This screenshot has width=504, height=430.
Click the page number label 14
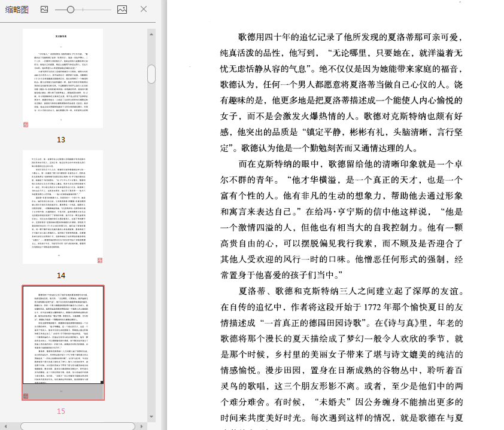61,276
